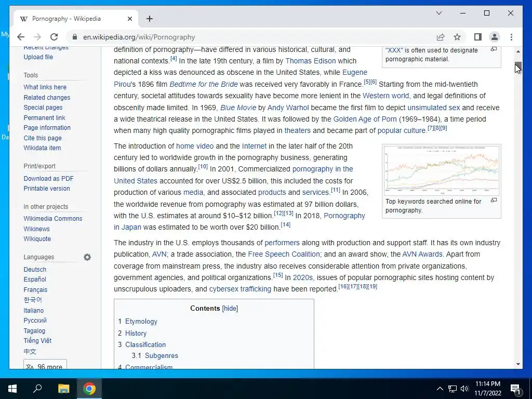Switch to the Tagalog version
Screen dimensions: 532x399
point(34,331)
